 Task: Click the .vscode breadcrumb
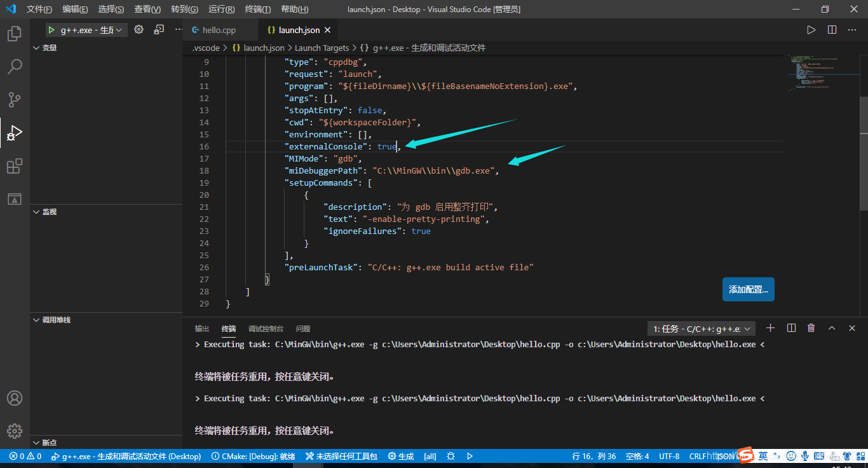point(206,48)
